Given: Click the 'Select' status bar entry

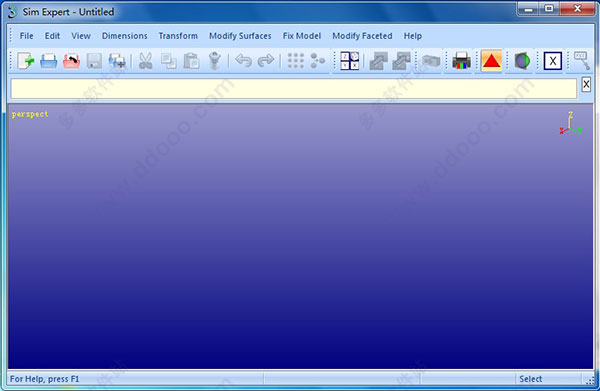Looking at the screenshot, I should [530, 379].
